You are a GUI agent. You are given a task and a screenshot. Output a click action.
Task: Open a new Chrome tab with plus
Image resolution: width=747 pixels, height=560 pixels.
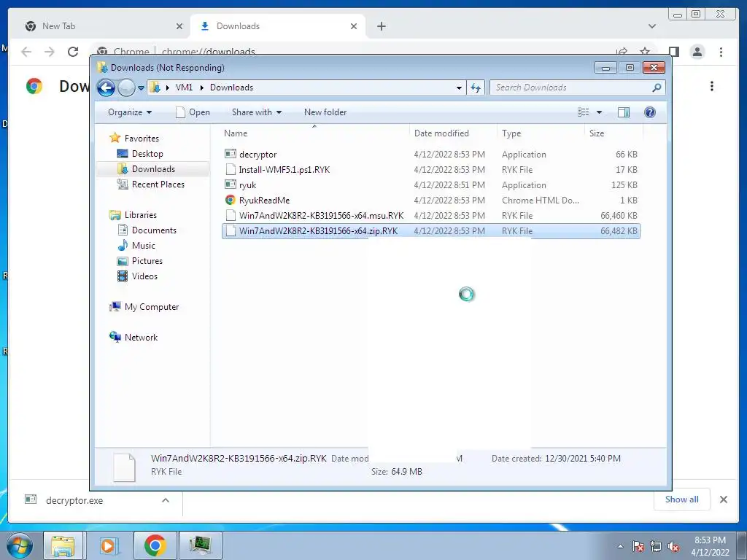click(x=381, y=26)
